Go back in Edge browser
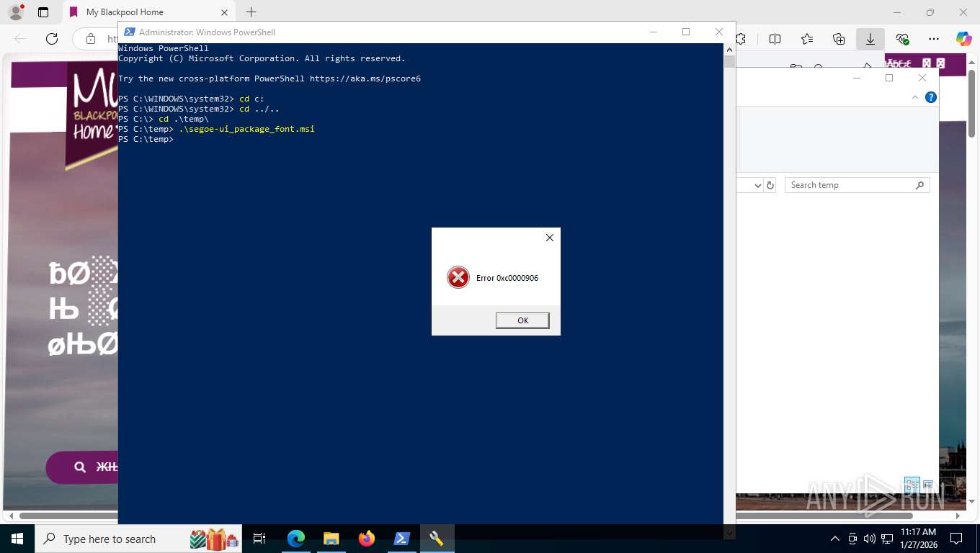Screen dimensions: 980x553 click(x=20, y=39)
